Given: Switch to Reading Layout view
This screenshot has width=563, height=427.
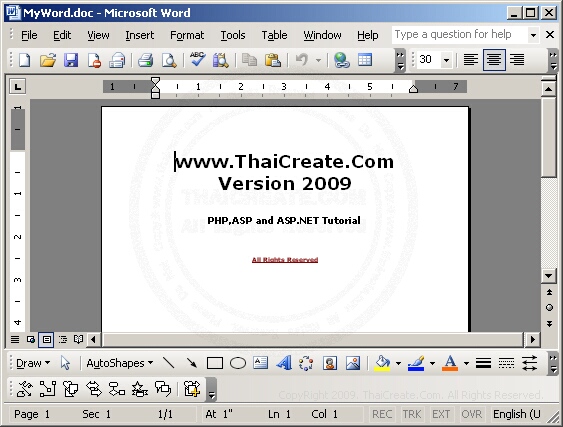Looking at the screenshot, I should [x=78, y=339].
